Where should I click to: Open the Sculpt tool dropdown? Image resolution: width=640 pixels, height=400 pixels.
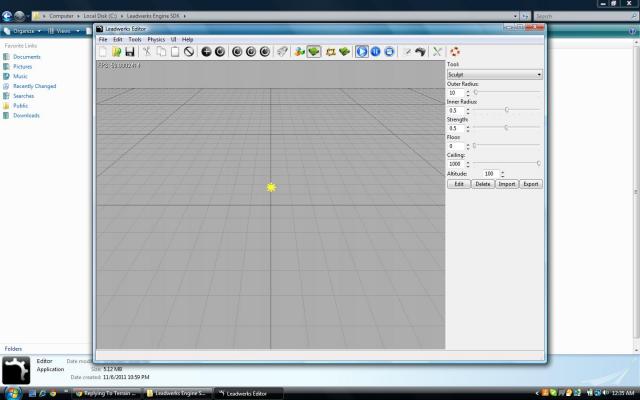pyautogui.click(x=494, y=74)
